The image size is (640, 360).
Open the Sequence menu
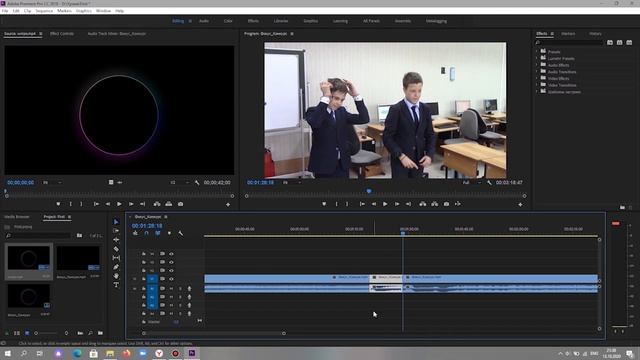click(x=44, y=11)
